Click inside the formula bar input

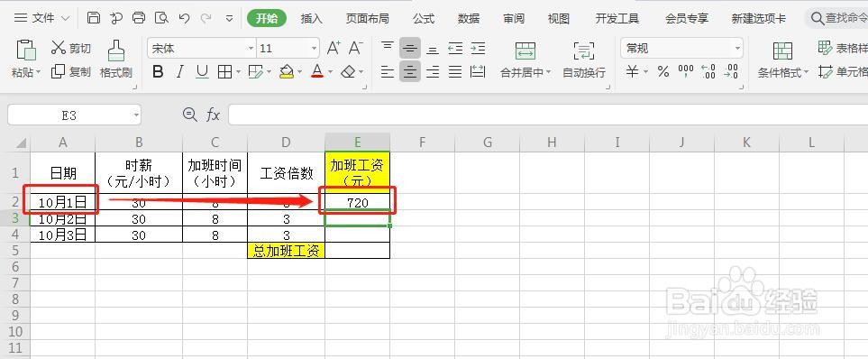548,115
